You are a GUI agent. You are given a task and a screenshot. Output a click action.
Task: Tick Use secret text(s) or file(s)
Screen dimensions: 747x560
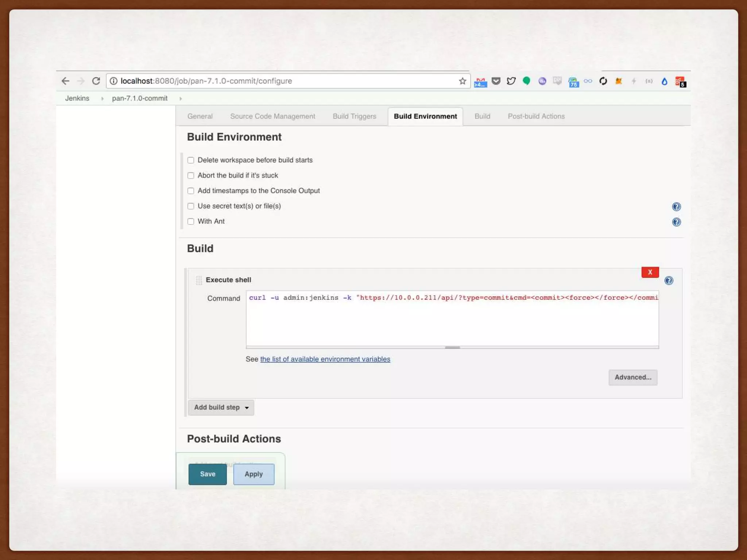190,206
